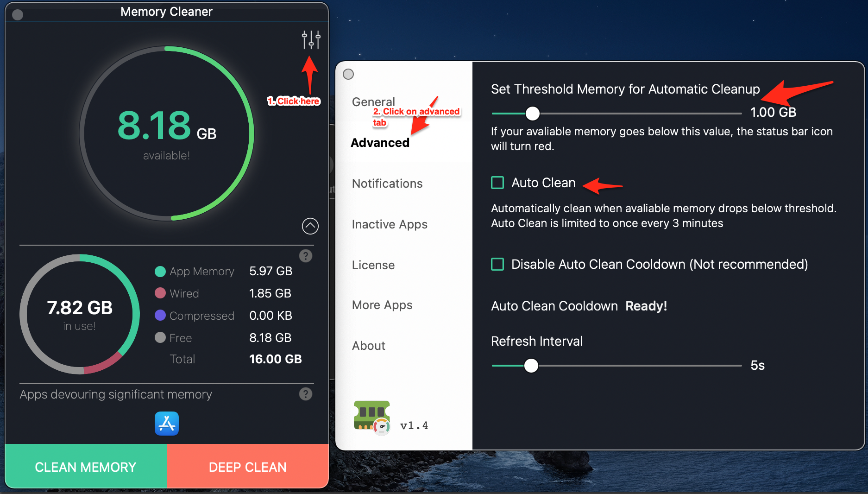This screenshot has height=494, width=868.
Task: Click the '16.00 GB' total value
Action: [x=276, y=359]
